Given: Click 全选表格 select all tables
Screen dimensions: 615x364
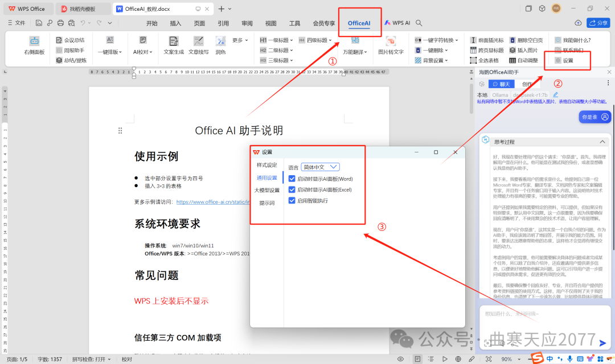Looking at the screenshot, I should (x=485, y=60).
